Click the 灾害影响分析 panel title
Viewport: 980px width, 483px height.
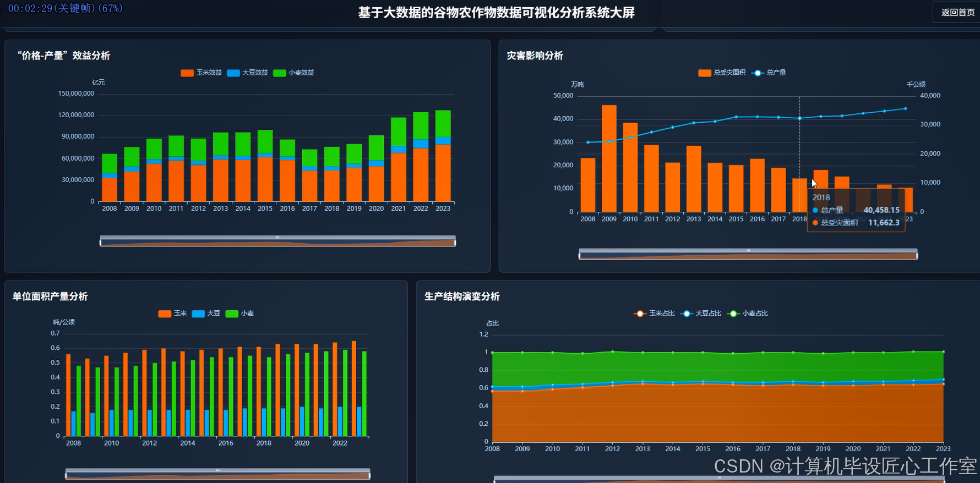coord(535,56)
